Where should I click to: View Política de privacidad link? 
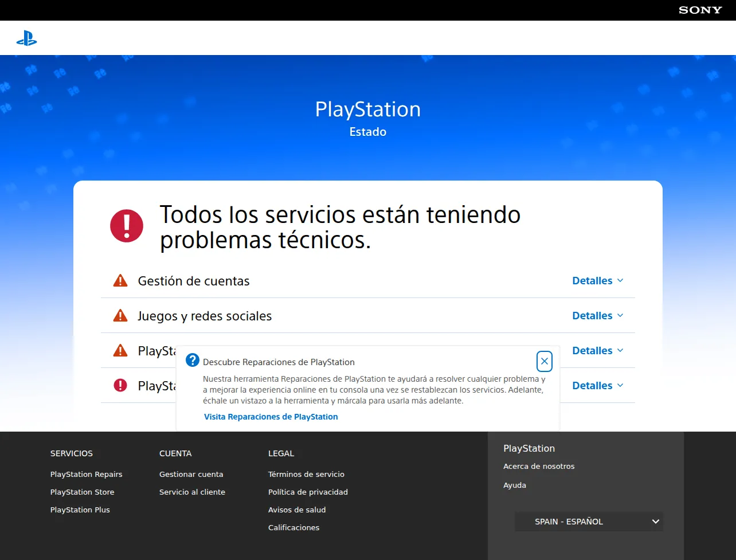[x=308, y=492]
